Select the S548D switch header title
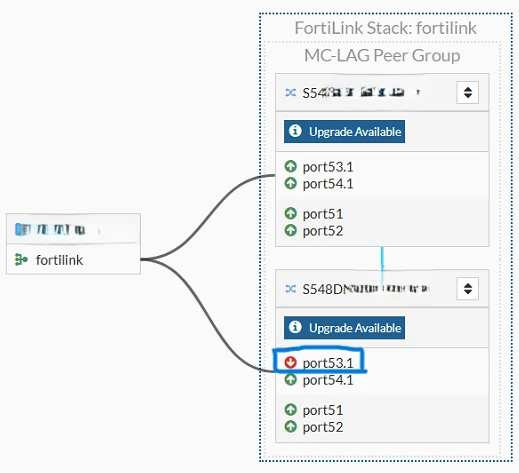Image resolution: width=519 pixels, height=473 pixels. [x=365, y=289]
